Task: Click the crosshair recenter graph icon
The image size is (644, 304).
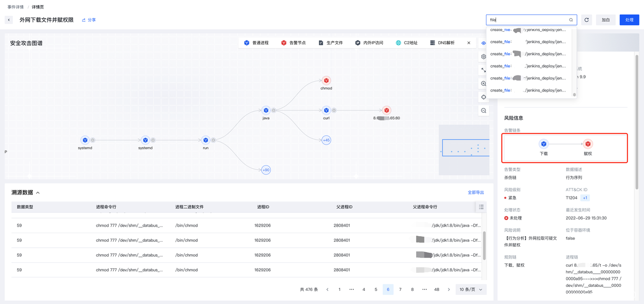Action: tap(484, 97)
